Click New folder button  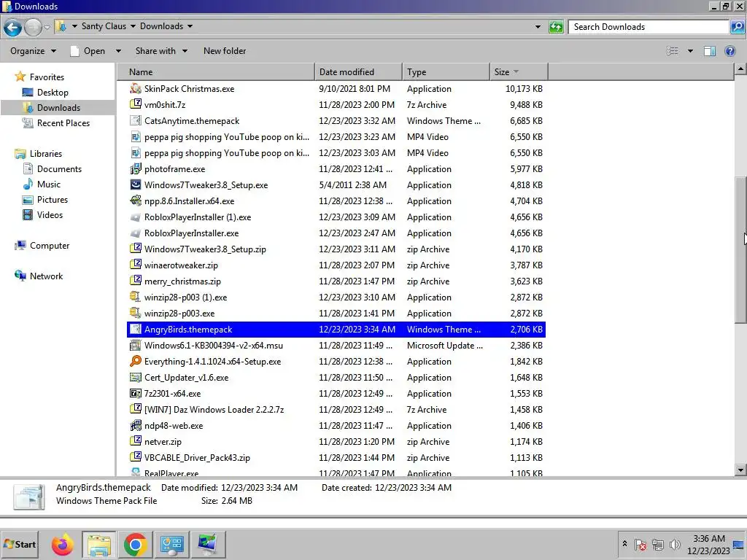coord(225,51)
